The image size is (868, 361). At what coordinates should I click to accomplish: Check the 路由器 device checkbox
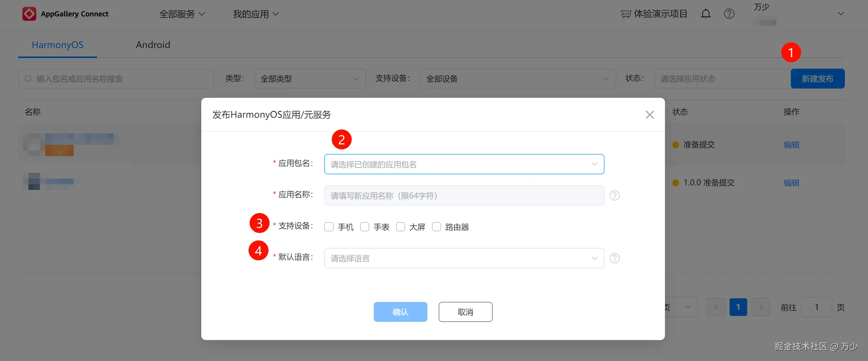coord(437,227)
